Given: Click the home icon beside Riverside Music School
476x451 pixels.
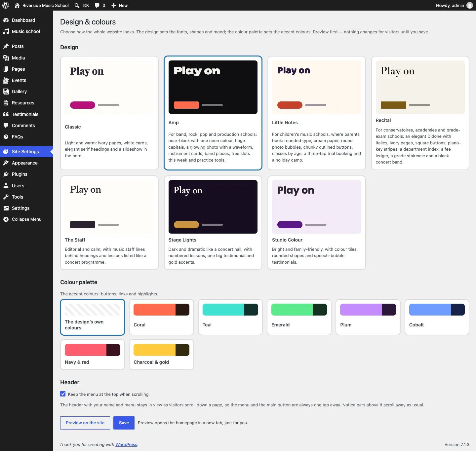Looking at the screenshot, I should (x=17, y=5).
